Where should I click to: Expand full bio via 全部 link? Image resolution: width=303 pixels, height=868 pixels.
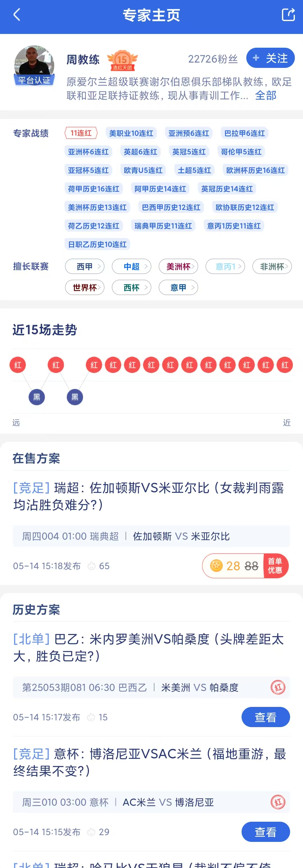click(266, 95)
